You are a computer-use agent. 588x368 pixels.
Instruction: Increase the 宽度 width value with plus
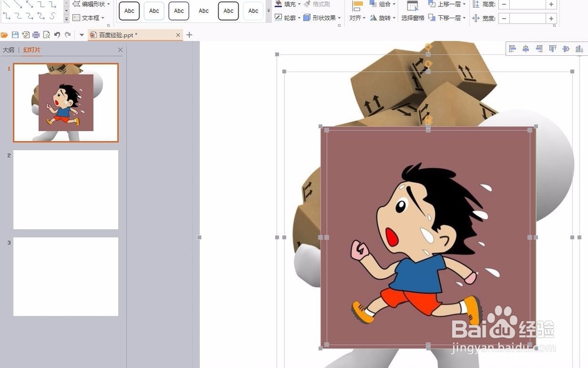click(x=551, y=18)
